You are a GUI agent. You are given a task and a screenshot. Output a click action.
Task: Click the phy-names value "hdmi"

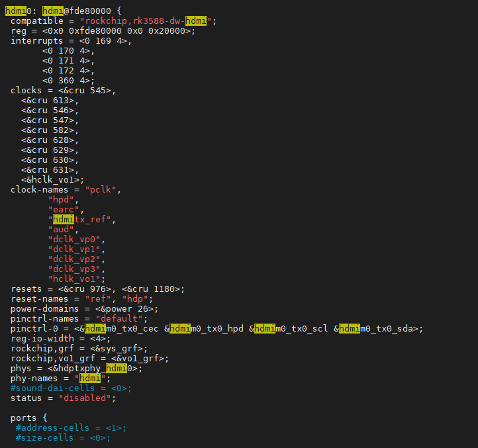tap(90, 379)
